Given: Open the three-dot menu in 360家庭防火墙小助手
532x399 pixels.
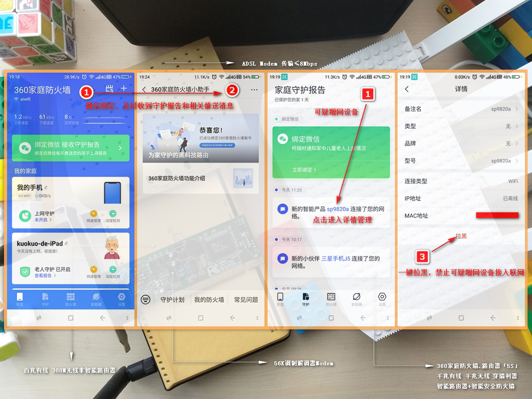Looking at the screenshot, I should tap(254, 90).
